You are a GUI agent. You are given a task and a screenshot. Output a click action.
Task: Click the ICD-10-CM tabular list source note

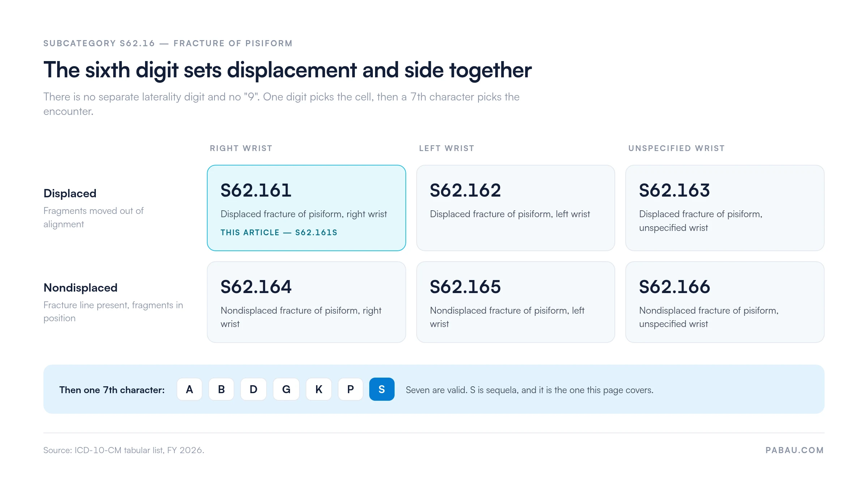coord(124,450)
